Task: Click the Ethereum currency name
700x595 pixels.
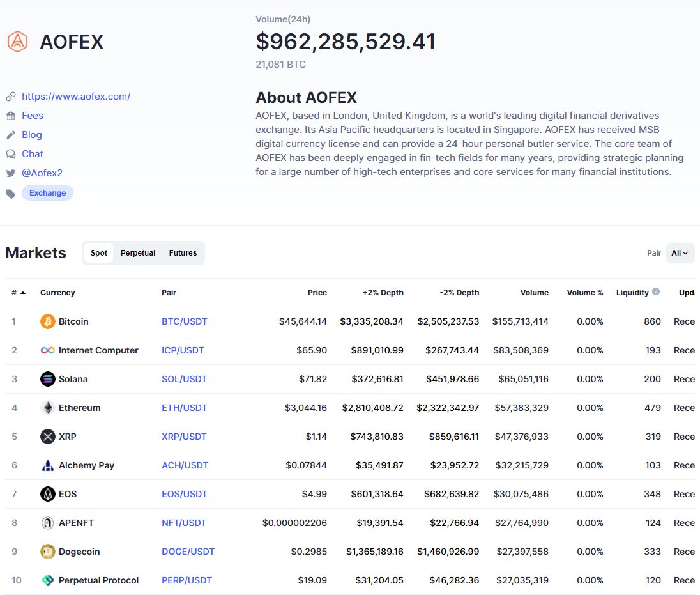Action: click(x=79, y=408)
